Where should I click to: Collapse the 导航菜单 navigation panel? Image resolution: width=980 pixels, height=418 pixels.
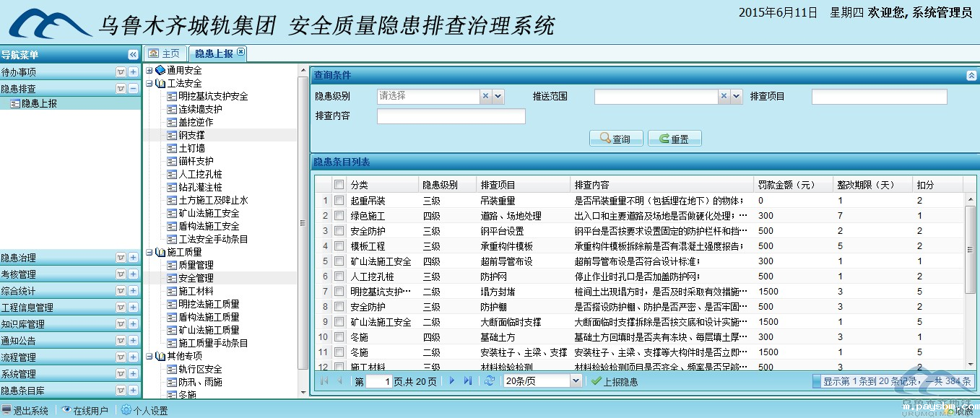coord(133,55)
